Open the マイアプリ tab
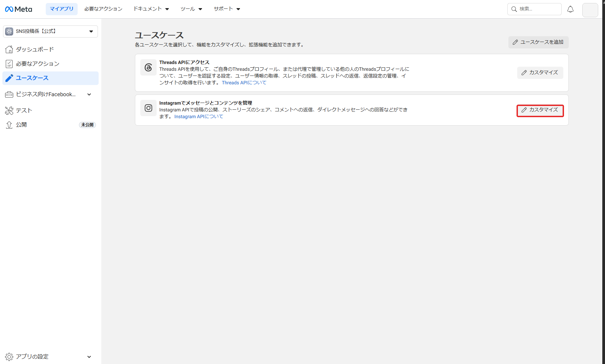Viewport: 605px width, 364px height. [x=62, y=9]
